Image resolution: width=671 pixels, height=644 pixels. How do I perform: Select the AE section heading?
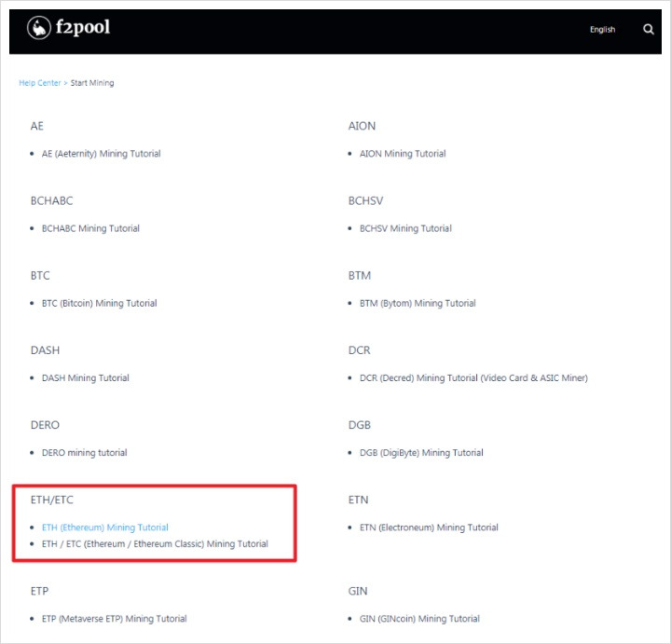(36, 126)
